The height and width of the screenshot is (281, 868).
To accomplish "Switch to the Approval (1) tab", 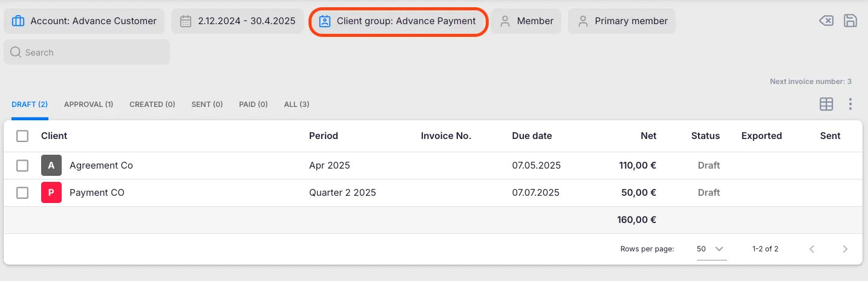I will [x=88, y=105].
